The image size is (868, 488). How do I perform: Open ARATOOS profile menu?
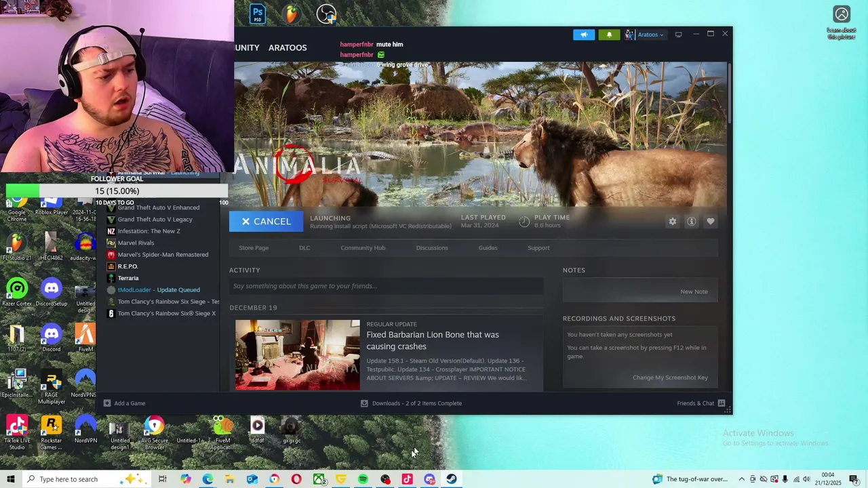pyautogui.click(x=288, y=47)
